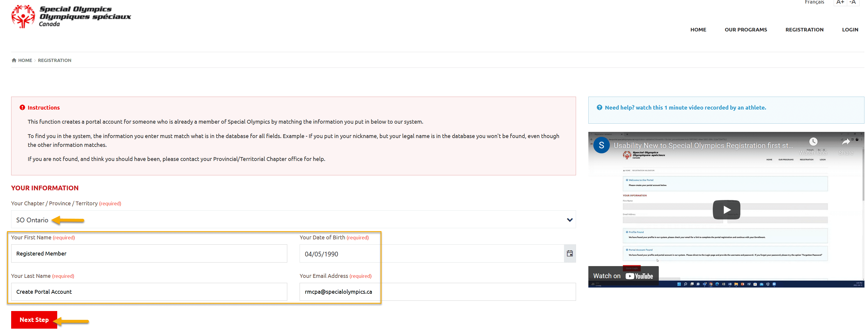Click the dropdown chevron arrow for chapter
The height and width of the screenshot is (331, 868).
pyautogui.click(x=570, y=220)
